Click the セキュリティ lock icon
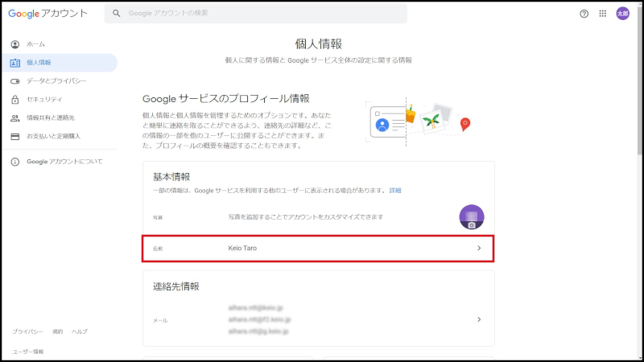Image resolution: width=644 pixels, height=362 pixels. pyautogui.click(x=15, y=100)
